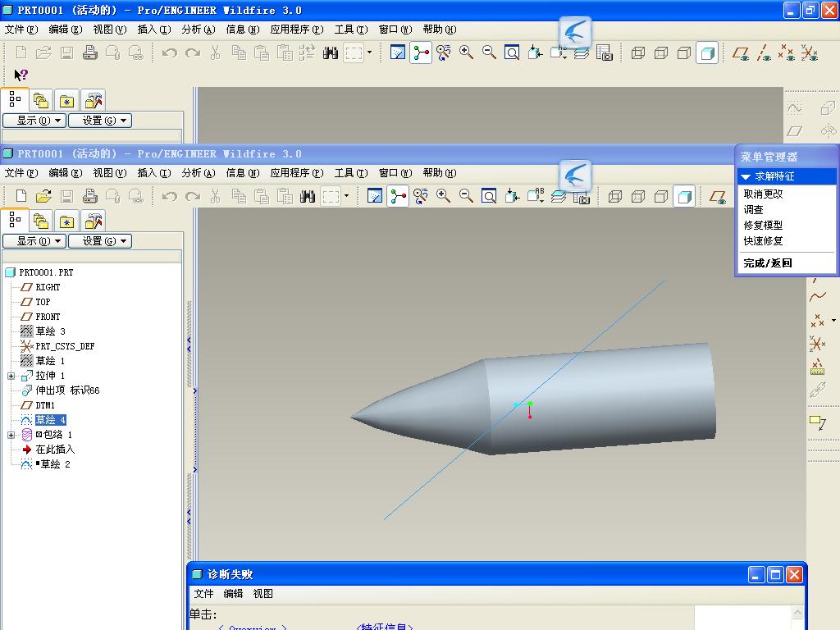Toggle spin center display icon
Viewport: 840px width, 630px height.
[398, 197]
